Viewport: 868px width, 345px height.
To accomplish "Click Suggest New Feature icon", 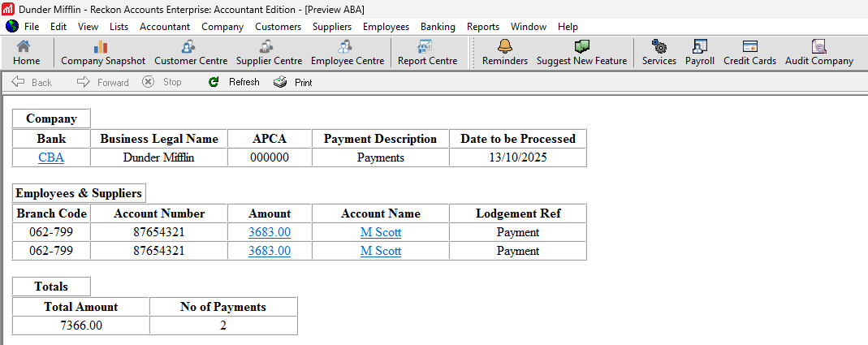I will [581, 53].
